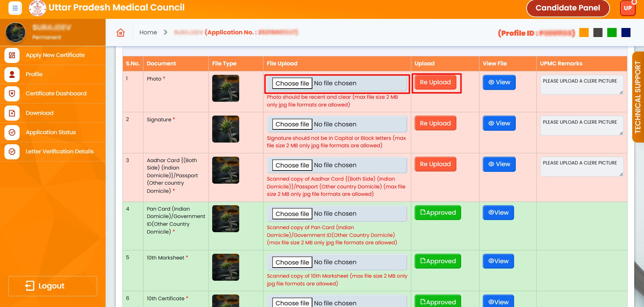Click the home icon in breadcrumb

point(120,33)
